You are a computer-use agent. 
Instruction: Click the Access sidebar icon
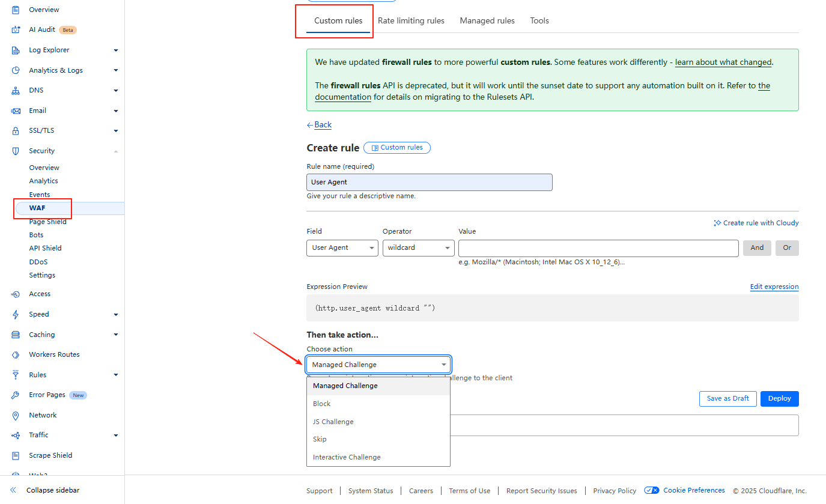[16, 294]
